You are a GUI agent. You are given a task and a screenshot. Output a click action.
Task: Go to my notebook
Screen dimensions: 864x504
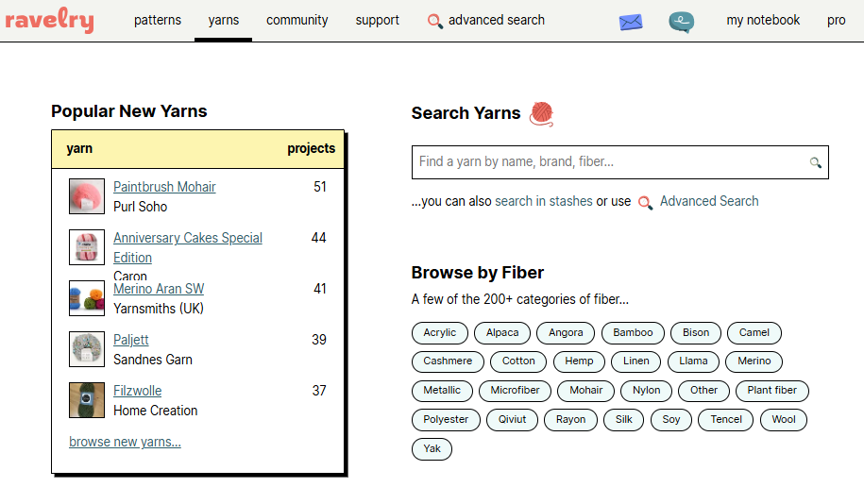[x=763, y=20]
